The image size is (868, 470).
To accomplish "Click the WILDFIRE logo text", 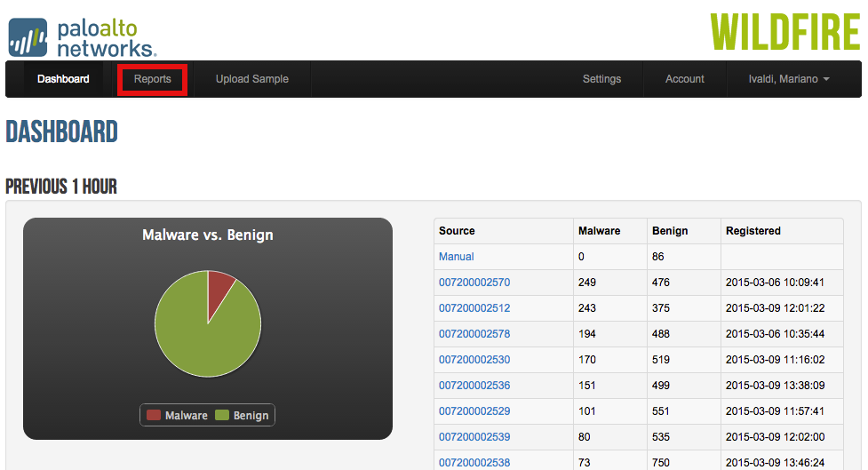I will tap(785, 32).
